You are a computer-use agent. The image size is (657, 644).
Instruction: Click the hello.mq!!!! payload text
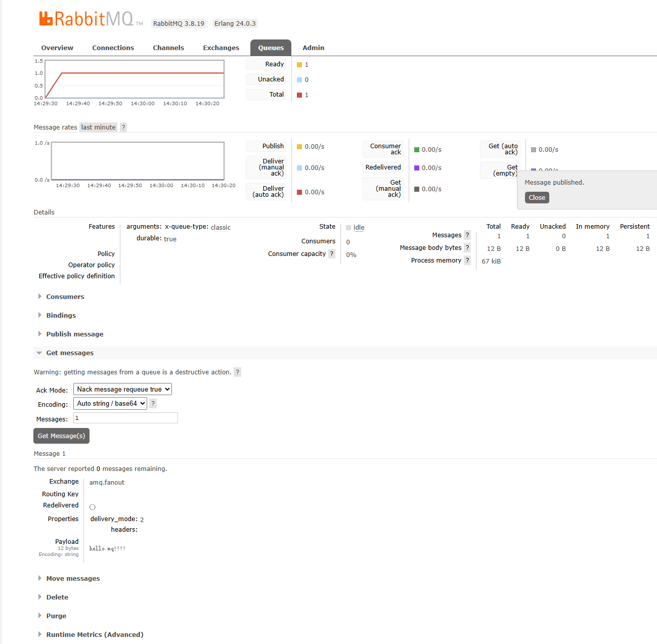point(107,548)
